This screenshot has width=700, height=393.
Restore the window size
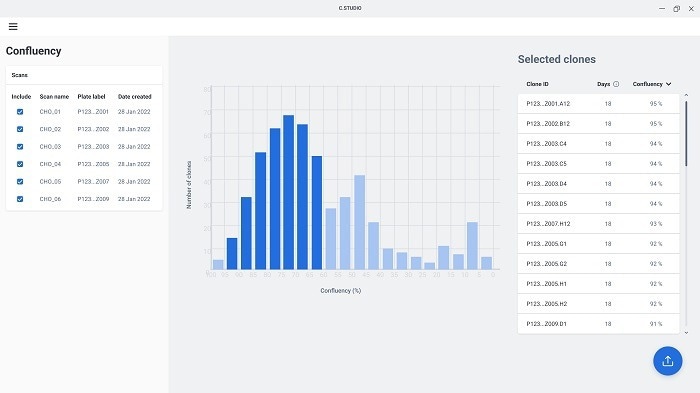676,8
